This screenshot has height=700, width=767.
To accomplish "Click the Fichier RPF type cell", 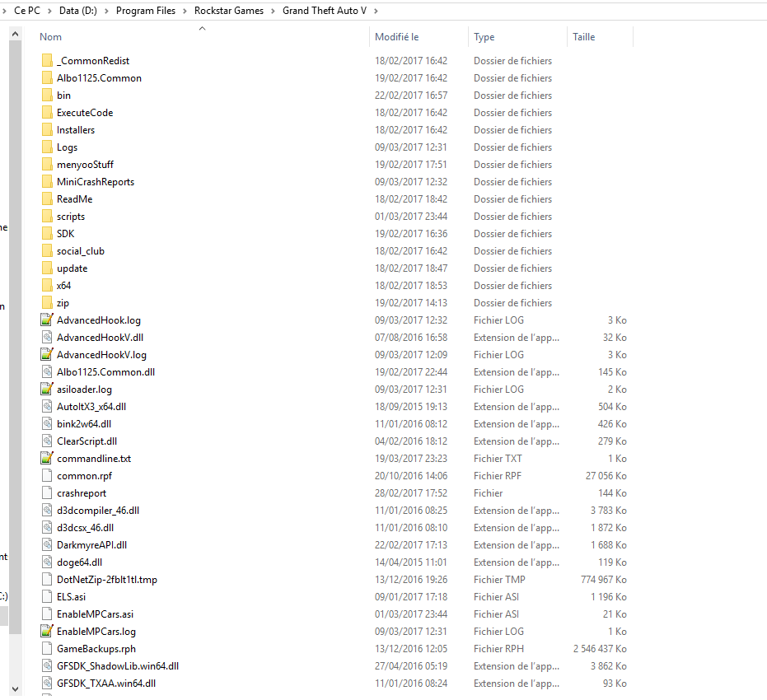I will [498, 476].
